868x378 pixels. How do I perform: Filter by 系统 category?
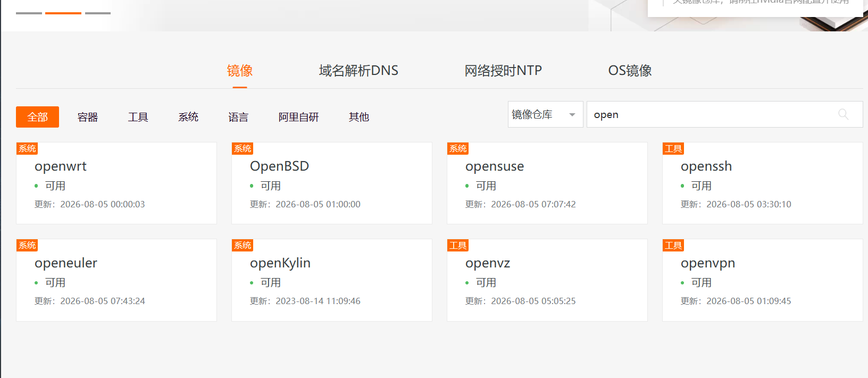pyautogui.click(x=188, y=117)
